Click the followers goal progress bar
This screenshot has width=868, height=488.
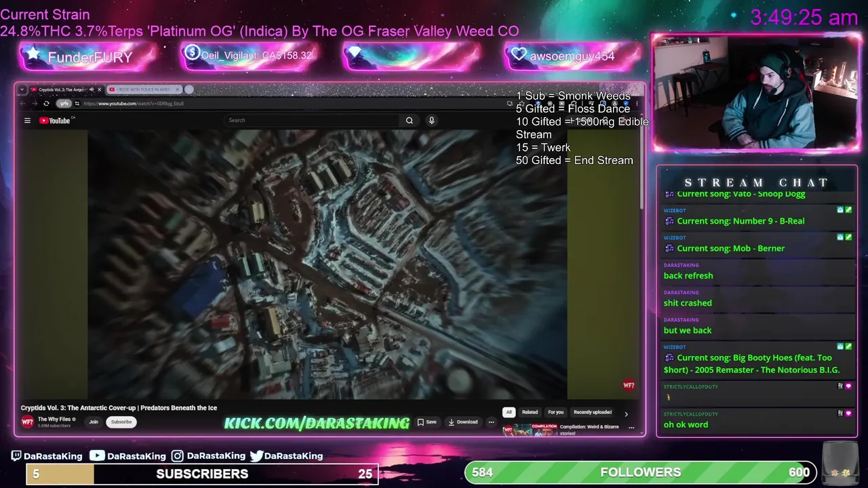tap(641, 472)
